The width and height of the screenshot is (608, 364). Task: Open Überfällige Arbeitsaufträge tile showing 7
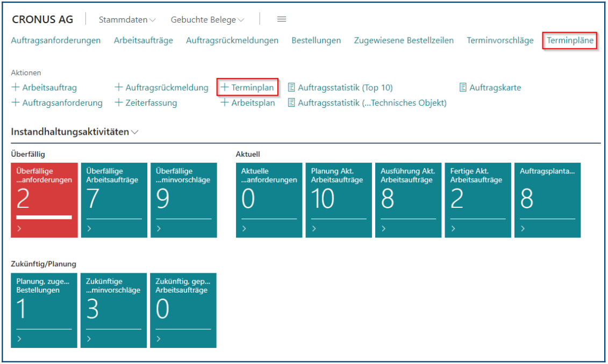(x=114, y=200)
